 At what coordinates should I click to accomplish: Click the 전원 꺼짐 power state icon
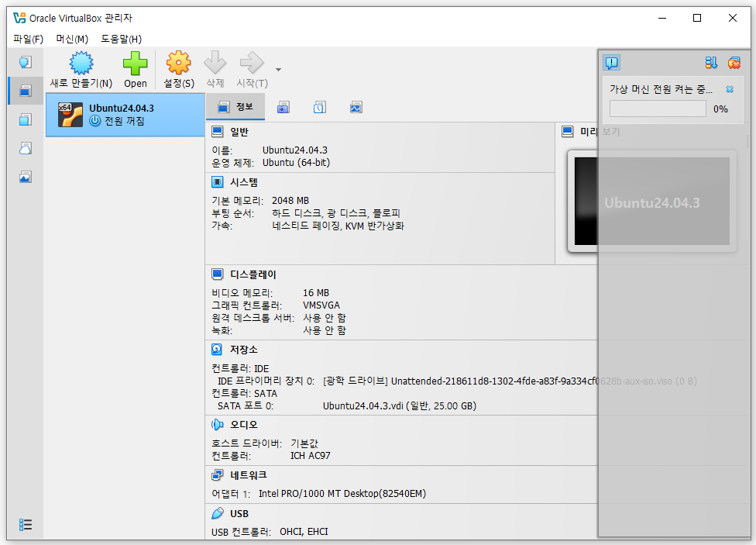(95, 121)
